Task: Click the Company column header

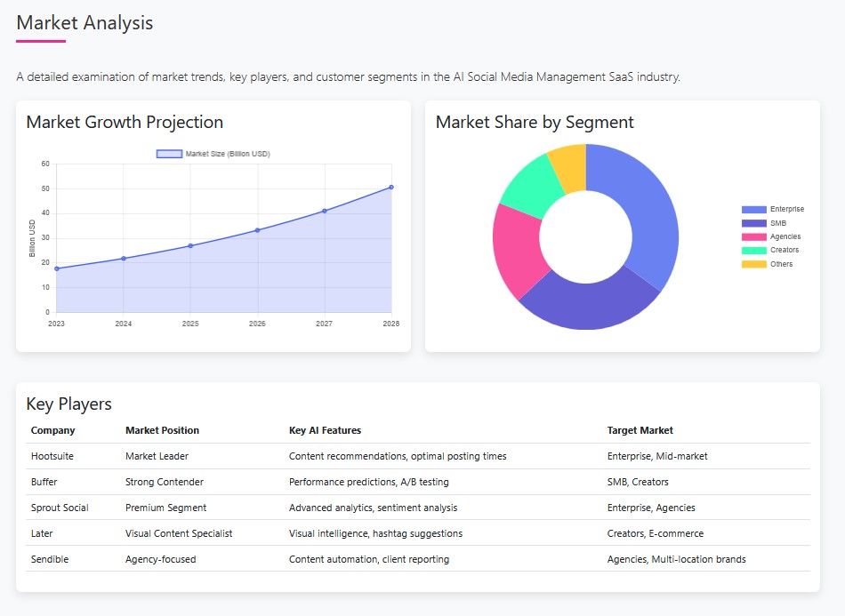Action: click(53, 430)
